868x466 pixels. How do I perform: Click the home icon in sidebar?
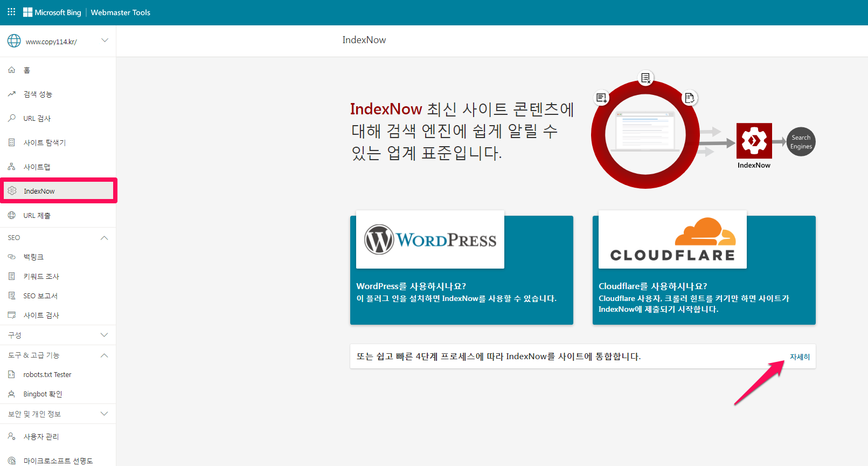point(12,70)
